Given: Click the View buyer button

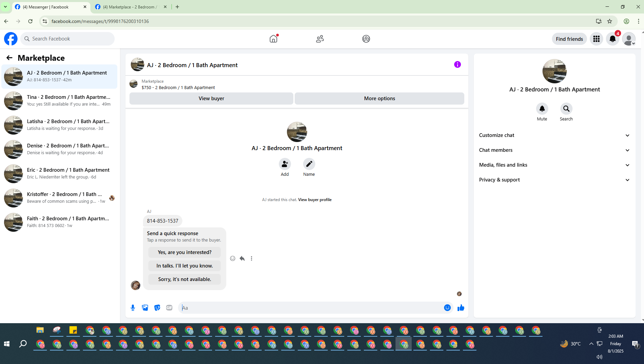Looking at the screenshot, I should coord(211,99).
